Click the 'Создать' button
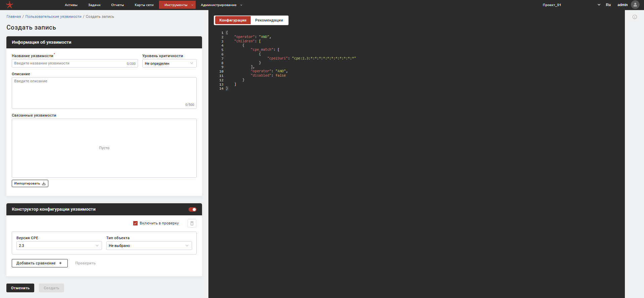This screenshot has height=298, width=644. pos(51,288)
